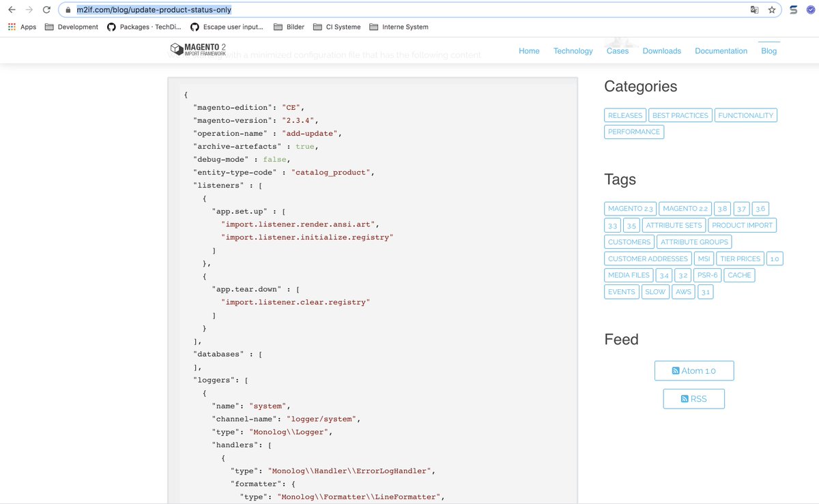View site info via the padlock icon

(68, 10)
